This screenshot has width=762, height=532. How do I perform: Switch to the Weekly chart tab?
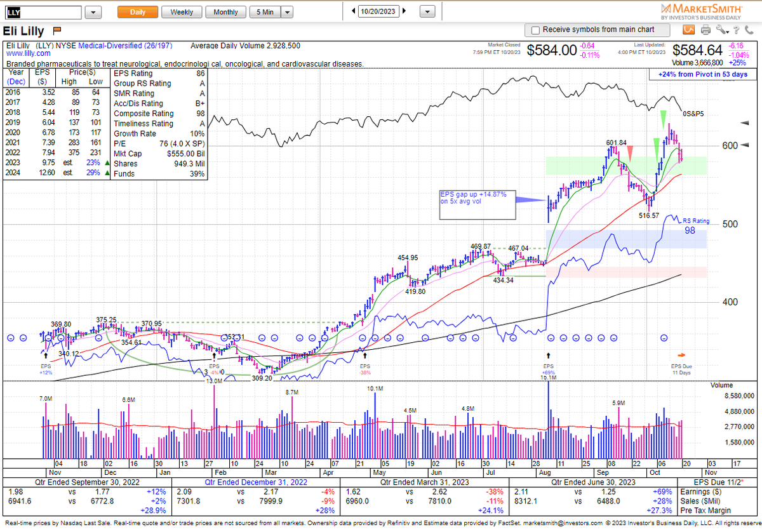[182, 11]
